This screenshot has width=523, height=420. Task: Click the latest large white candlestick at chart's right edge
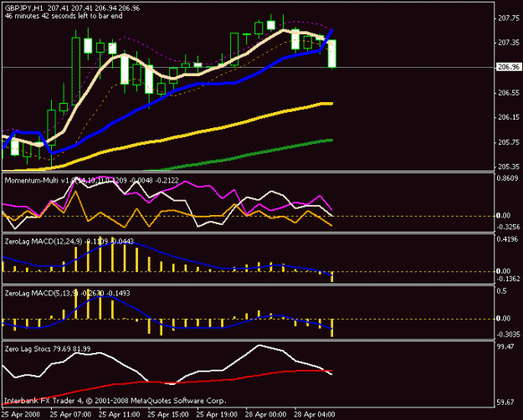[x=332, y=54]
